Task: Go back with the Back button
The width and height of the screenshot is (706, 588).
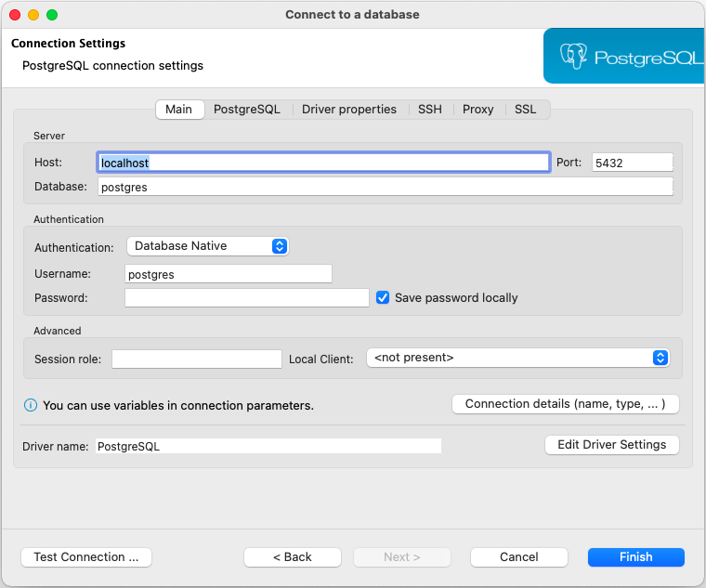Action: (x=293, y=557)
